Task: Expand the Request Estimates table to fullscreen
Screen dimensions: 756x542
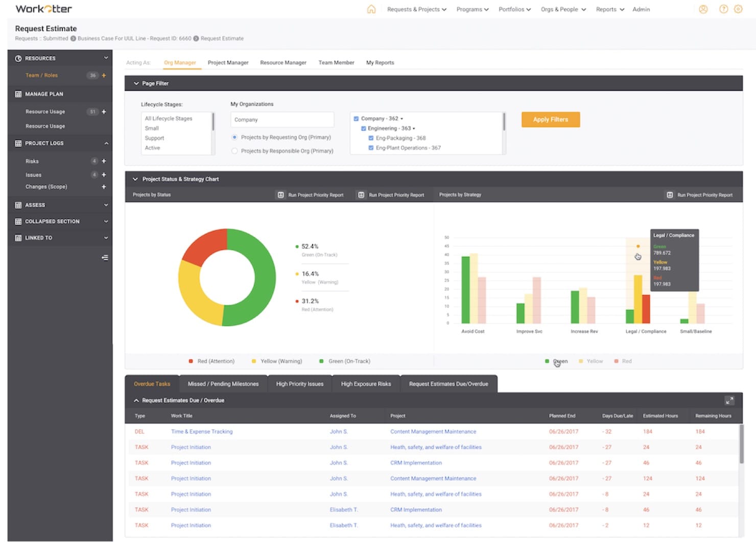Action: click(x=729, y=401)
